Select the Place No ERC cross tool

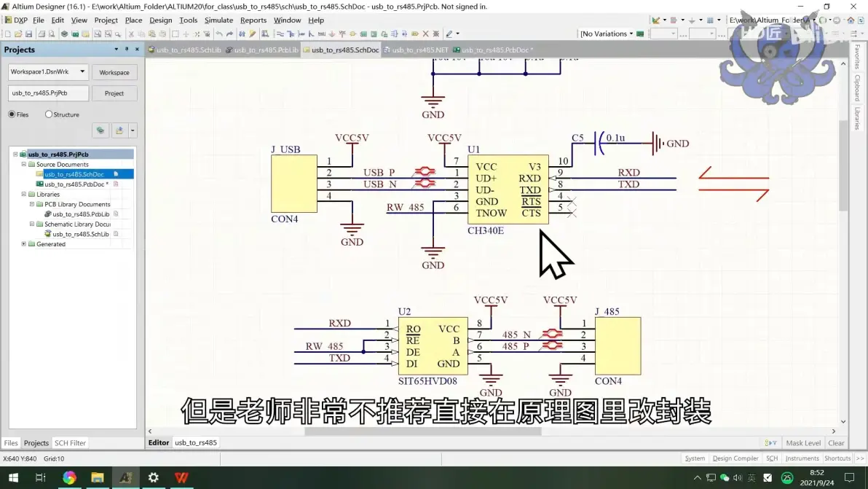[426, 34]
